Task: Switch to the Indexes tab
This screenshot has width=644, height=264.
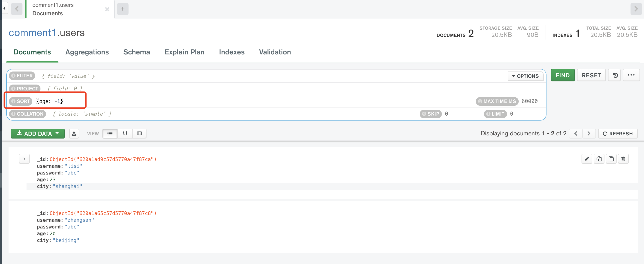Action: tap(232, 52)
